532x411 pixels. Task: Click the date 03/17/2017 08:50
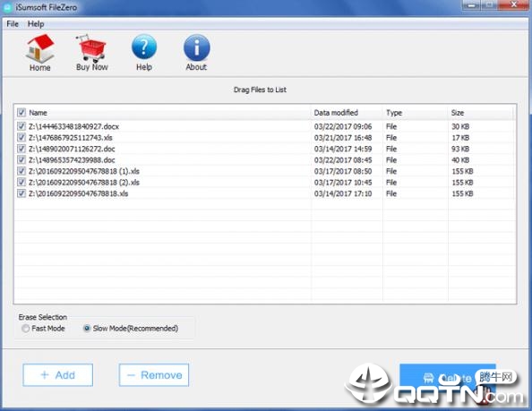click(343, 171)
